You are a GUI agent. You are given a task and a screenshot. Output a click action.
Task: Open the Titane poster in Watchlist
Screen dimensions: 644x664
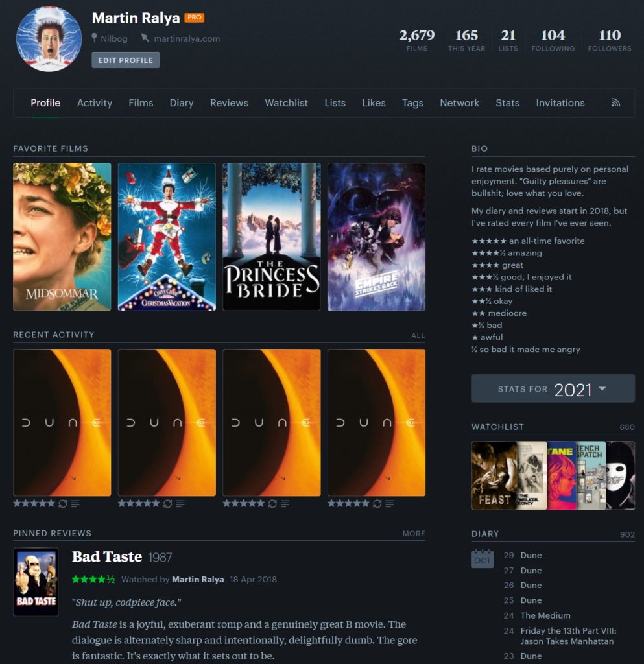562,475
